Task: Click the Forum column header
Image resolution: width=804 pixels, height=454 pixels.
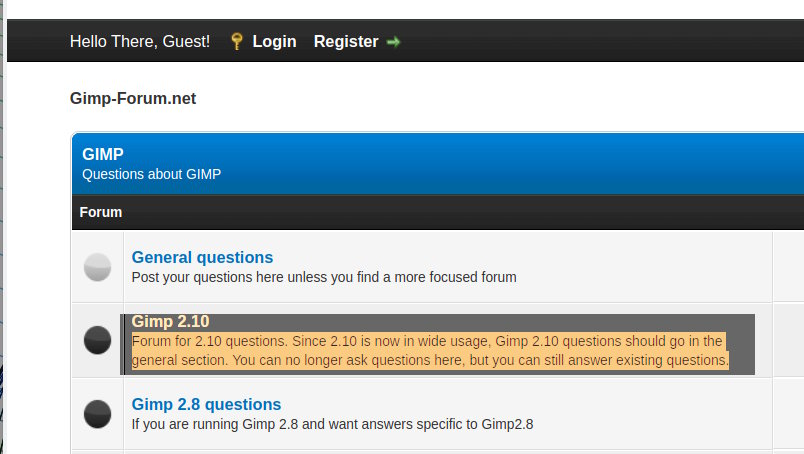Action: tap(101, 212)
